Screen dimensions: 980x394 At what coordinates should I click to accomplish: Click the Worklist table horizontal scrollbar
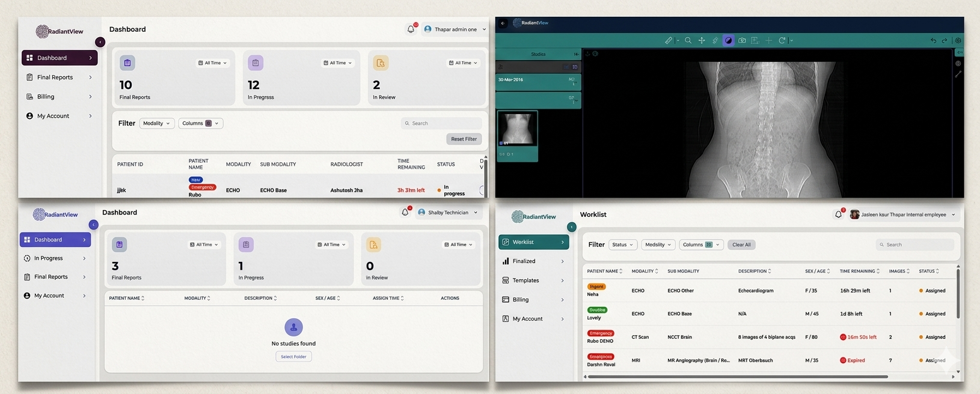pos(738,377)
